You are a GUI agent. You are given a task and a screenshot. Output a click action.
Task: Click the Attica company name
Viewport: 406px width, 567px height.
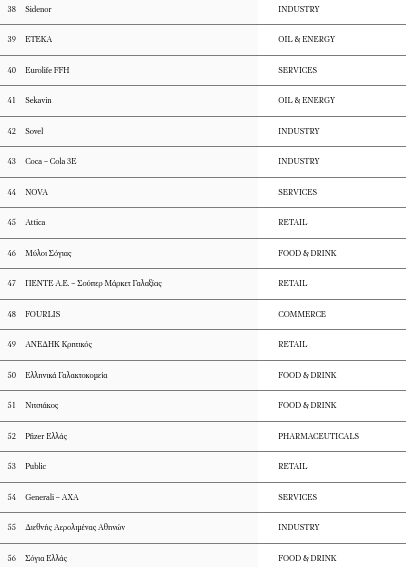[35, 222]
